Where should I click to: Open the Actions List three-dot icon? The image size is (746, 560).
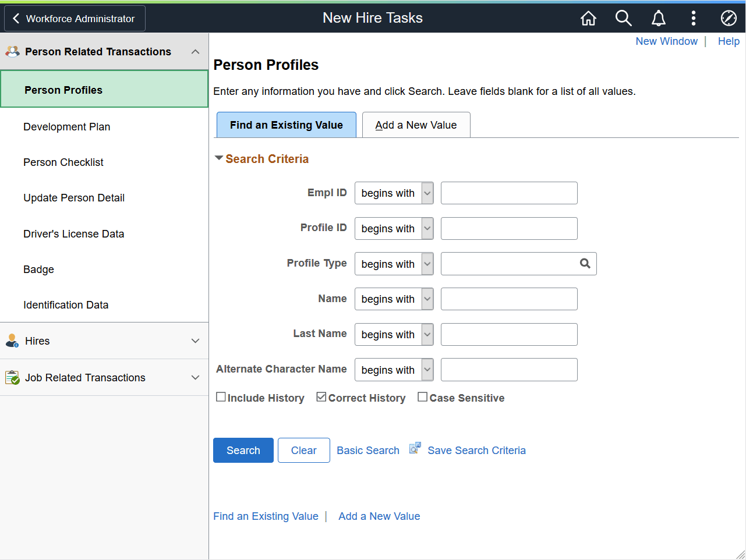coord(694,18)
